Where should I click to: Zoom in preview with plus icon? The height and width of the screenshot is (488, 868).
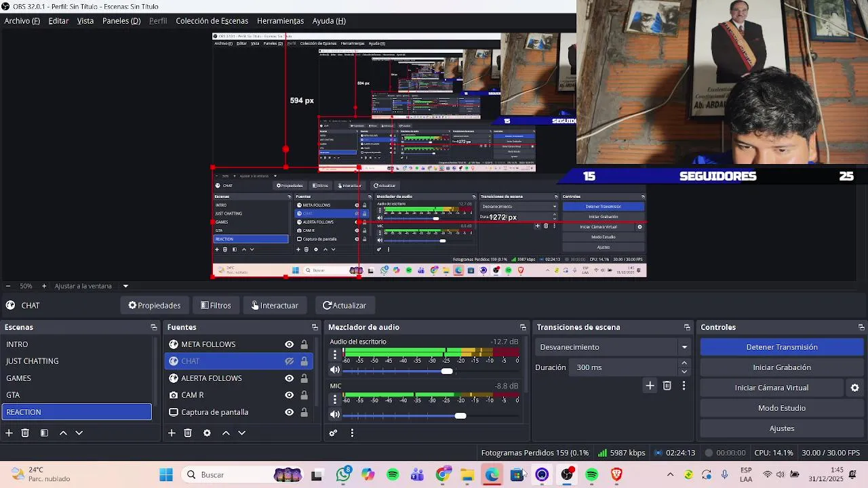(44, 286)
